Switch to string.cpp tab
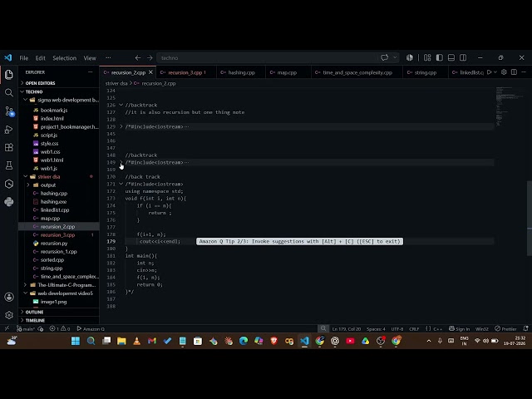 pyautogui.click(x=426, y=72)
